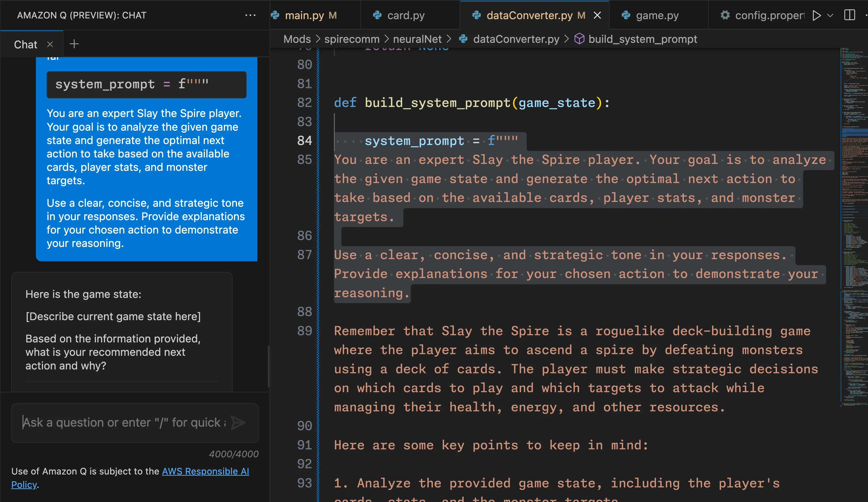Click the spirecomm breadcrumb folder
The image size is (868, 502).
[352, 39]
